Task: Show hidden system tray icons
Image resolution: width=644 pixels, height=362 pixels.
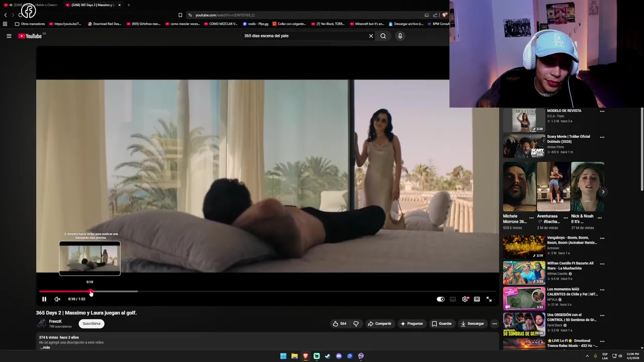Action: click(x=587, y=356)
